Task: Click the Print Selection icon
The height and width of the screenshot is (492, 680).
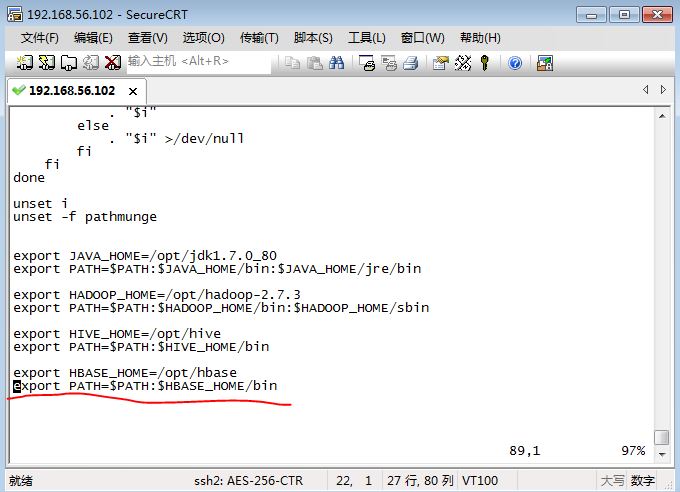Action: pyautogui.click(x=389, y=63)
